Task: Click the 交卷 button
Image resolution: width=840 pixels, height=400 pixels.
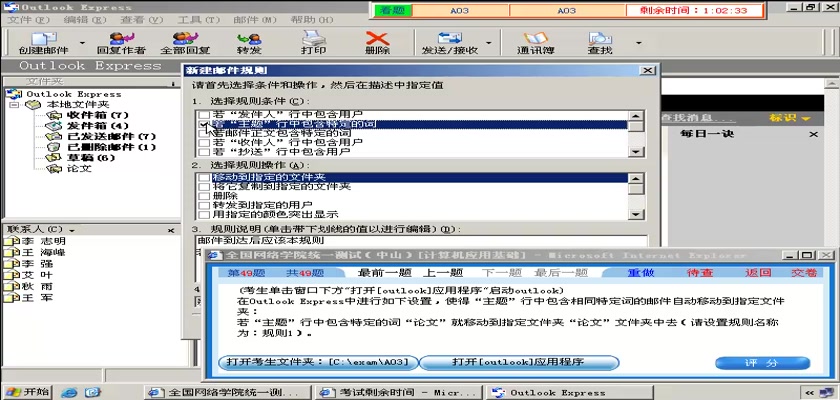Action: click(804, 273)
